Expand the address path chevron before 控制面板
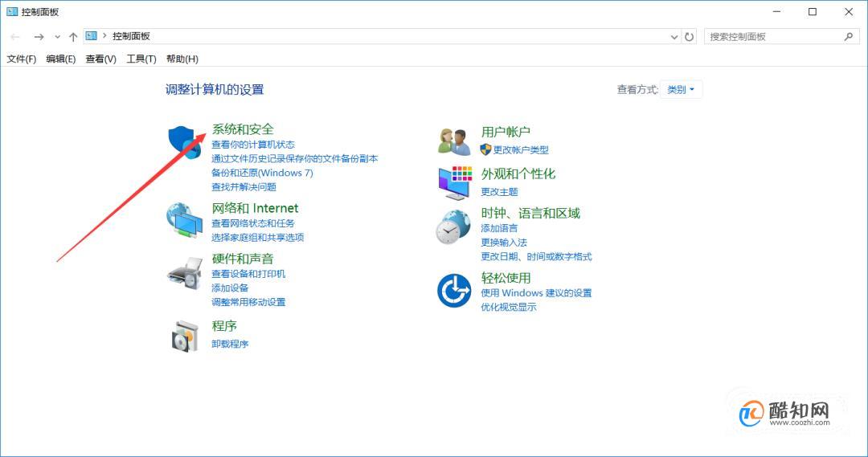The height and width of the screenshot is (457, 868). tap(104, 36)
